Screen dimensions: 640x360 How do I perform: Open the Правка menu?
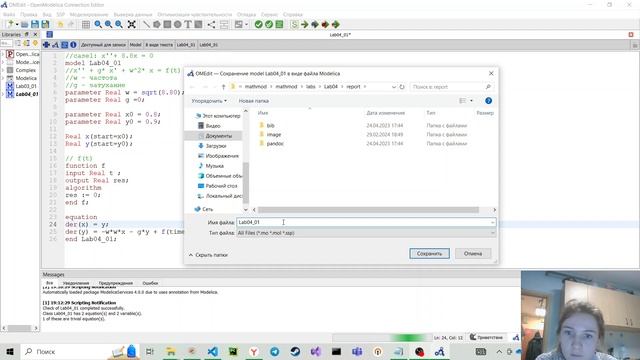[x=29, y=14]
